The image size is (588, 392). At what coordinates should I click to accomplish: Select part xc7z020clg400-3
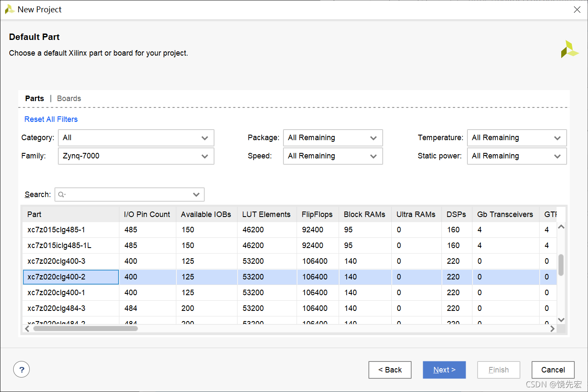coord(71,261)
